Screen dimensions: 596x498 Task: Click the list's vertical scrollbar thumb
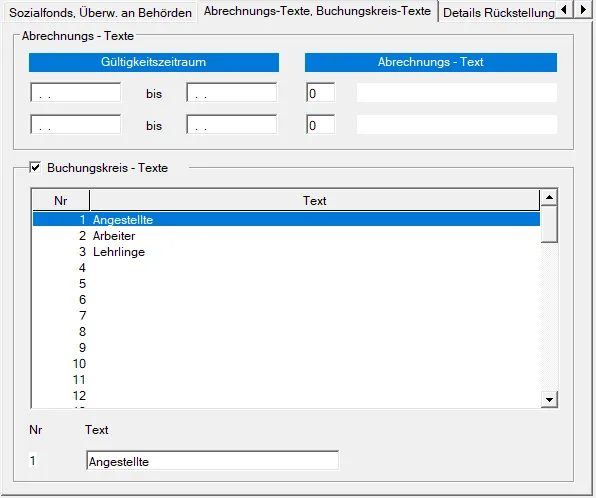tap(549, 224)
